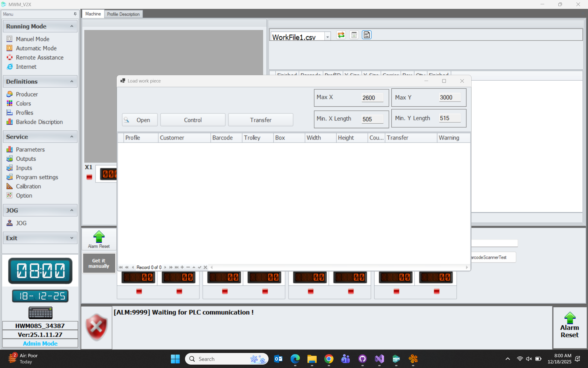
Task: Click the red shield alarm icon
Action: pos(96,327)
